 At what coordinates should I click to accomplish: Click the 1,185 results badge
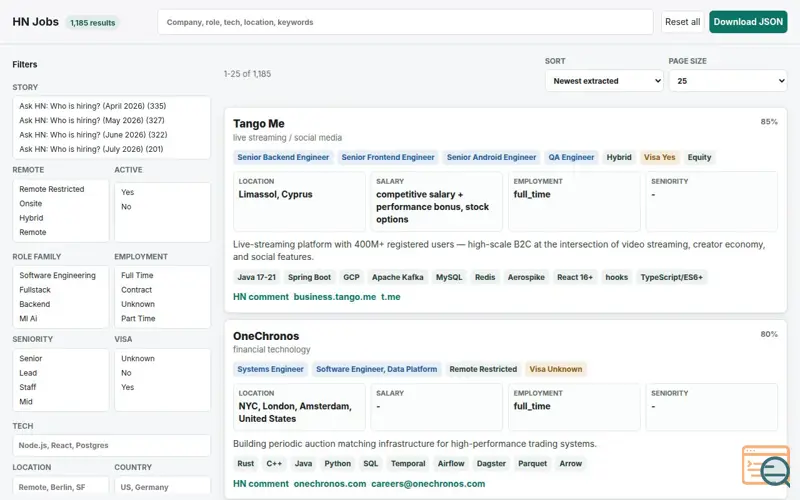92,23
